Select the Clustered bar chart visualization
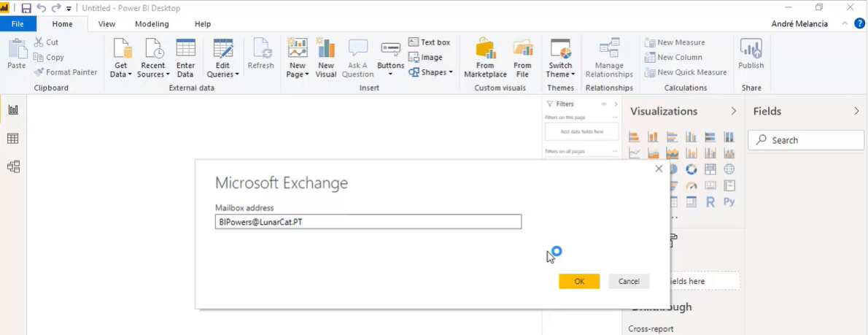 pyautogui.click(x=673, y=136)
